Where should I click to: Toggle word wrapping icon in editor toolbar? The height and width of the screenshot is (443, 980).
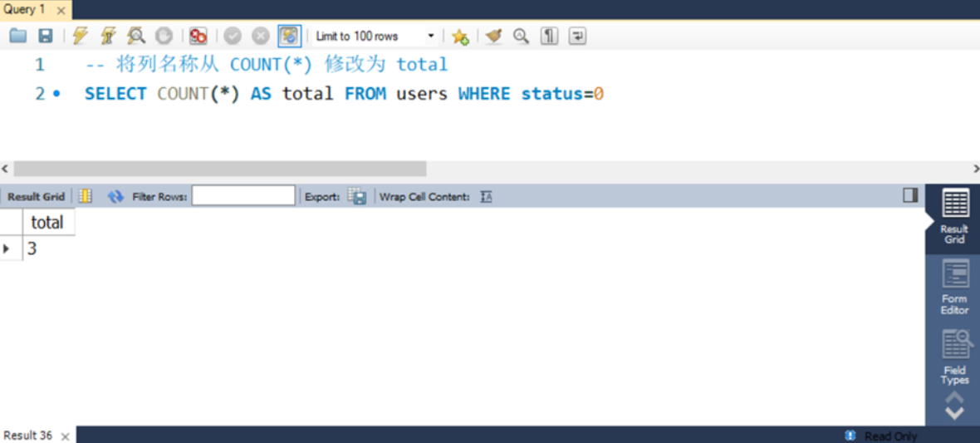[577, 37]
